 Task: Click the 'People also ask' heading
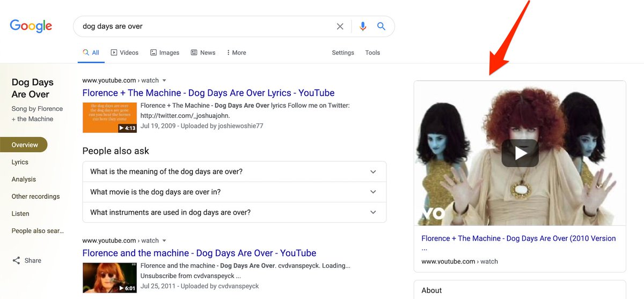[x=116, y=151]
